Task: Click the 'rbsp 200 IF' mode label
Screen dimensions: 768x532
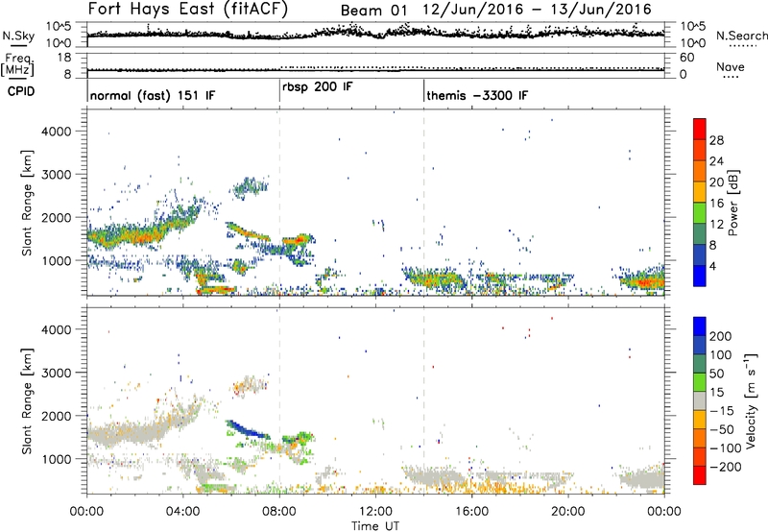Action: pos(318,87)
